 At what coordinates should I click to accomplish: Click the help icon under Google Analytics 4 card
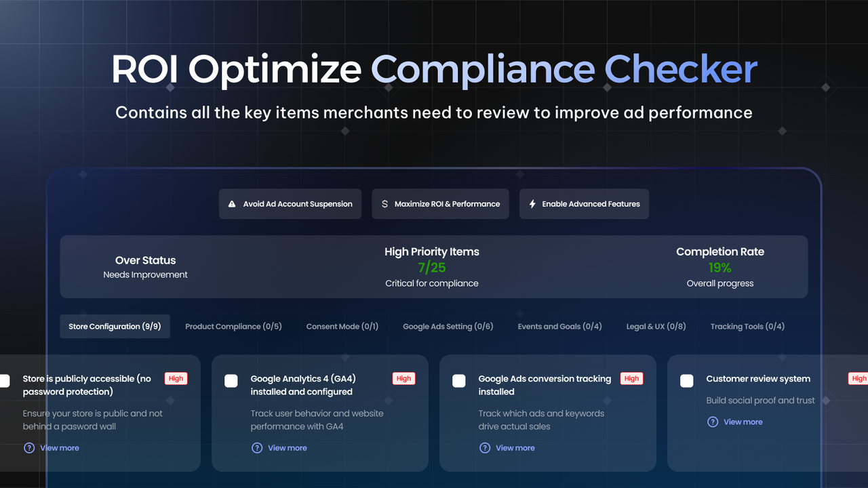pyautogui.click(x=257, y=448)
